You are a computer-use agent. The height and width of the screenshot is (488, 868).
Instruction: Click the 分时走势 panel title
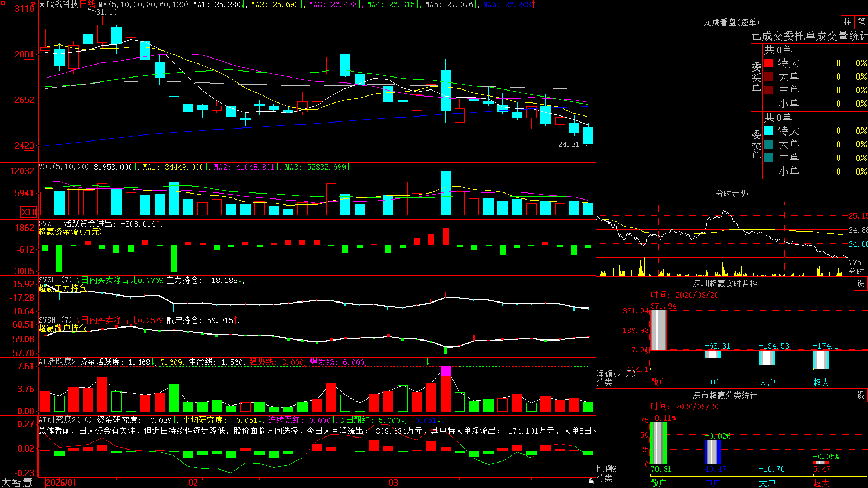pyautogui.click(x=731, y=194)
